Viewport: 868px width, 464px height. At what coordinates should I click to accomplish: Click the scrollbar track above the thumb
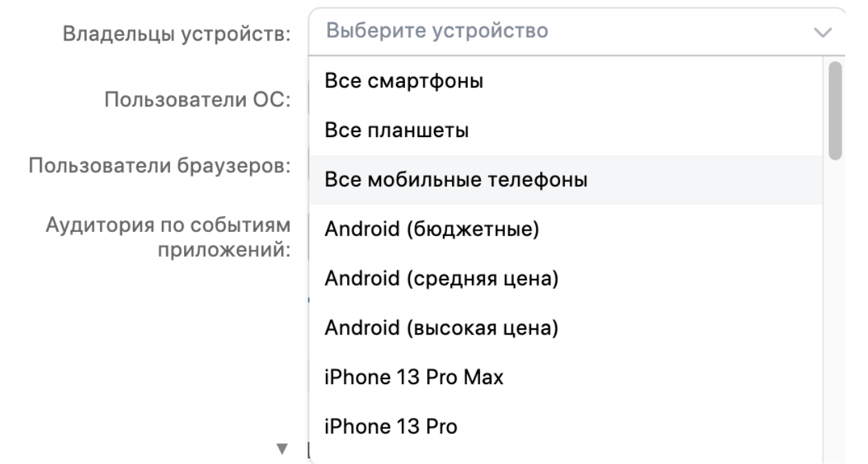836,60
